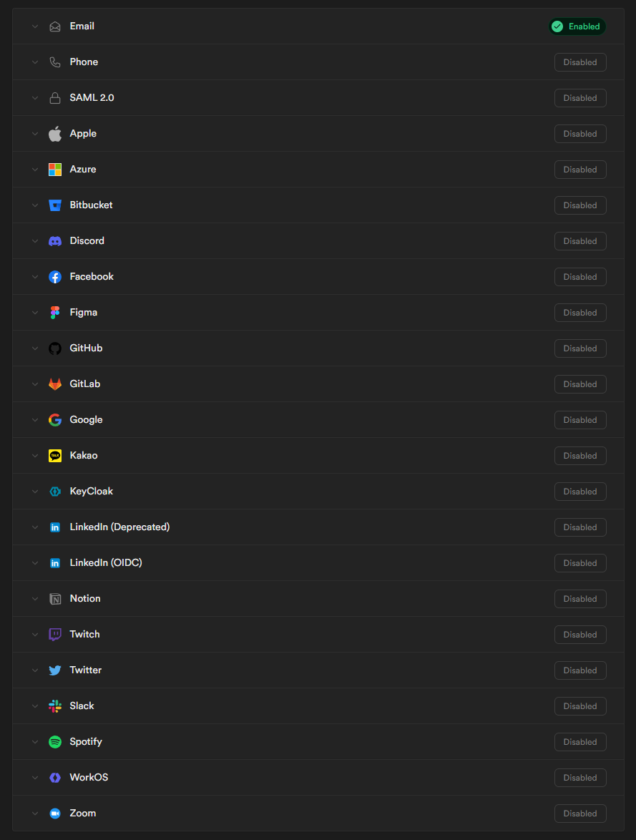
Task: Click the Spotify logo icon
Action: 55,742
